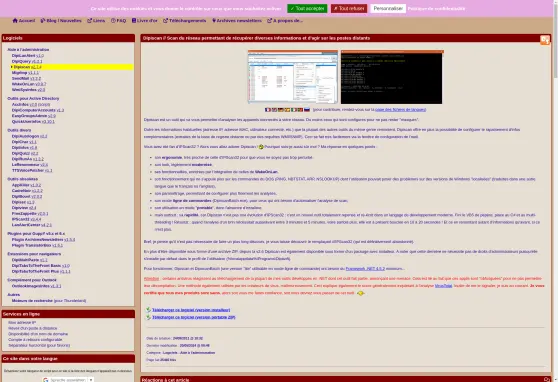Open Mon adresse IP online service
The image size is (558, 382).
(x=22, y=323)
